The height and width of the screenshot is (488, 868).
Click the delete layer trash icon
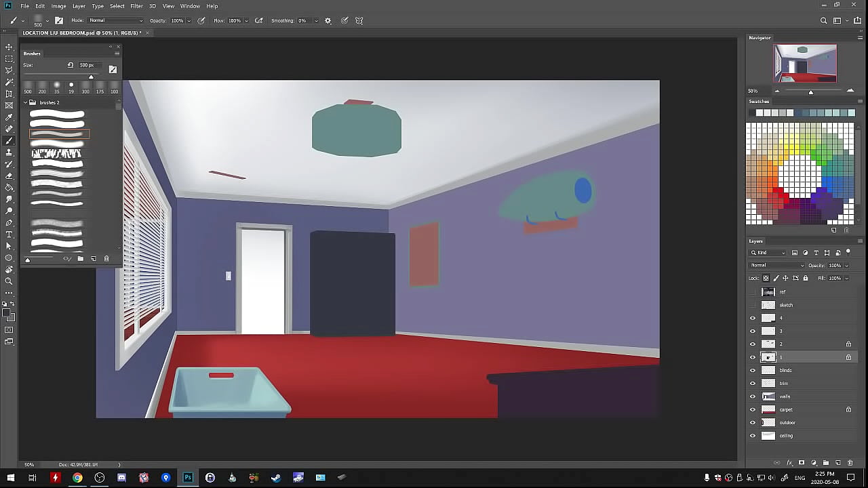pos(850,463)
